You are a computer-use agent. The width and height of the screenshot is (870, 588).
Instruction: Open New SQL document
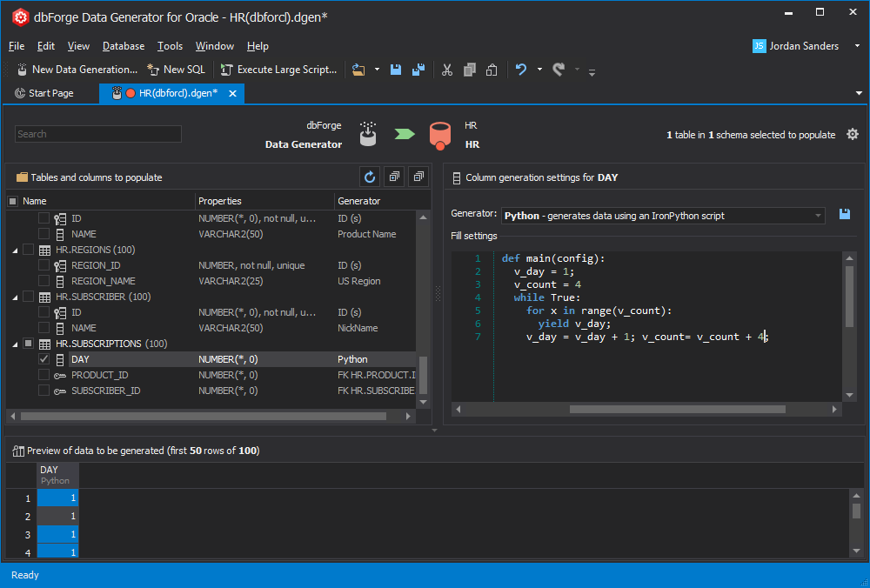[176, 70]
